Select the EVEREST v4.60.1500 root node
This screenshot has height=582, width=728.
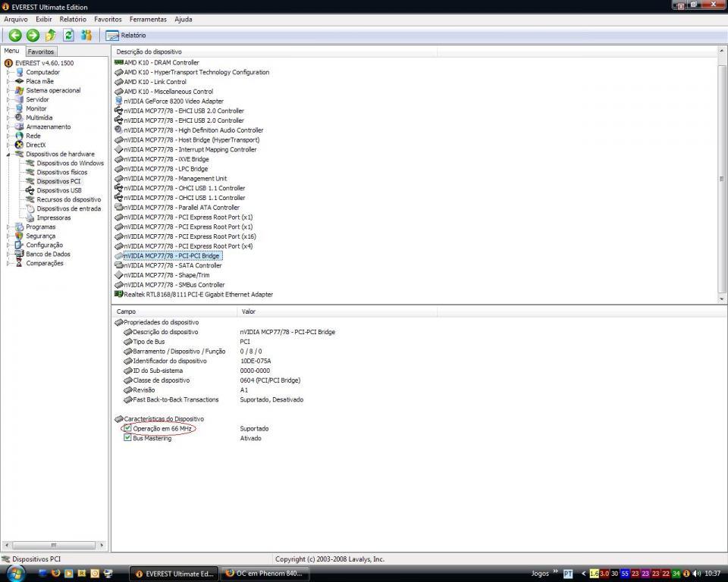[44, 63]
